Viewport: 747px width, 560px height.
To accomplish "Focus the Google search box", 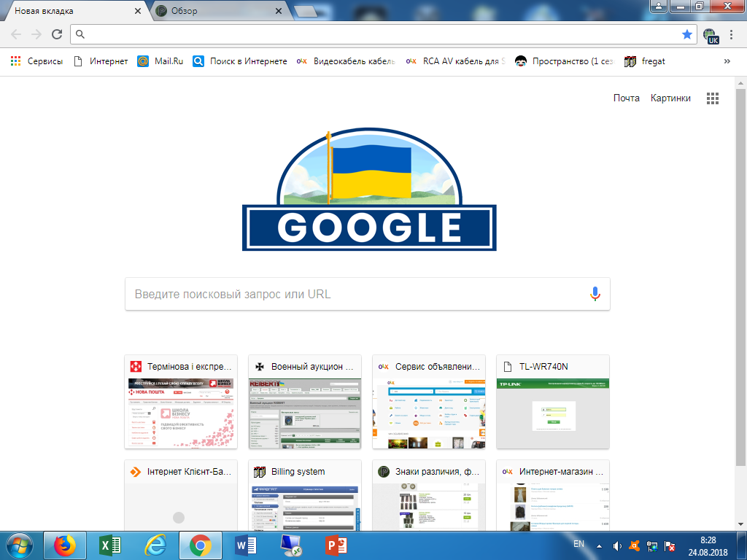I will 368,294.
